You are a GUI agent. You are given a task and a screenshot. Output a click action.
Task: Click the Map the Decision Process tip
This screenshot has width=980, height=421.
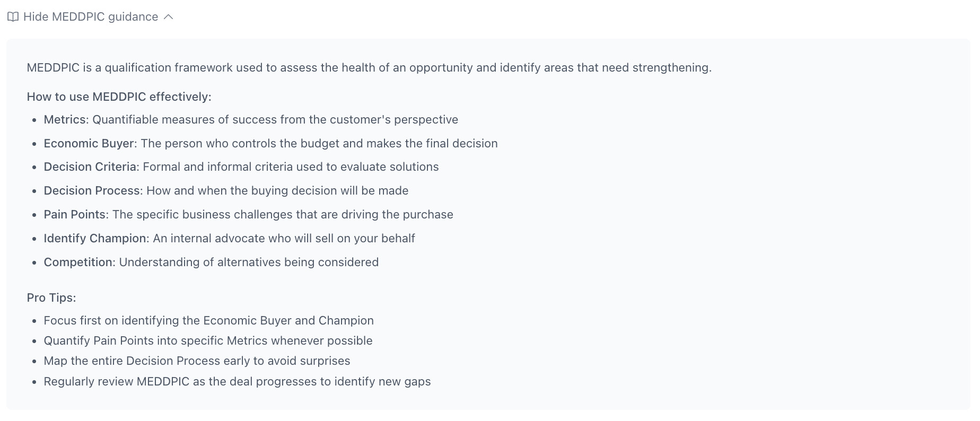click(x=197, y=361)
